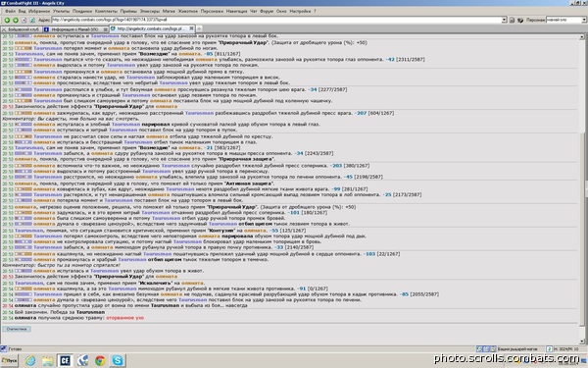This screenshot has width=588, height=368.
Task: Open the Настройки menu
Action: pyautogui.click(x=300, y=11)
